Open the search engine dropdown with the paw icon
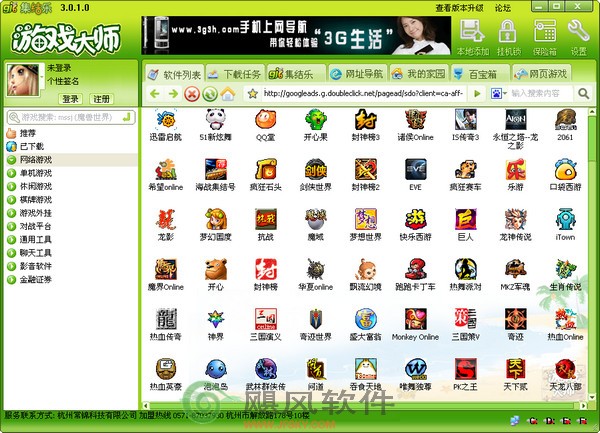The image size is (600, 433). (498, 93)
